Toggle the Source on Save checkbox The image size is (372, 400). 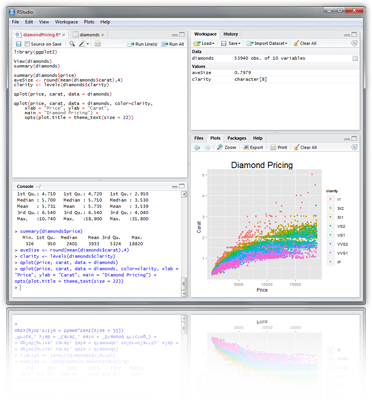[27, 44]
